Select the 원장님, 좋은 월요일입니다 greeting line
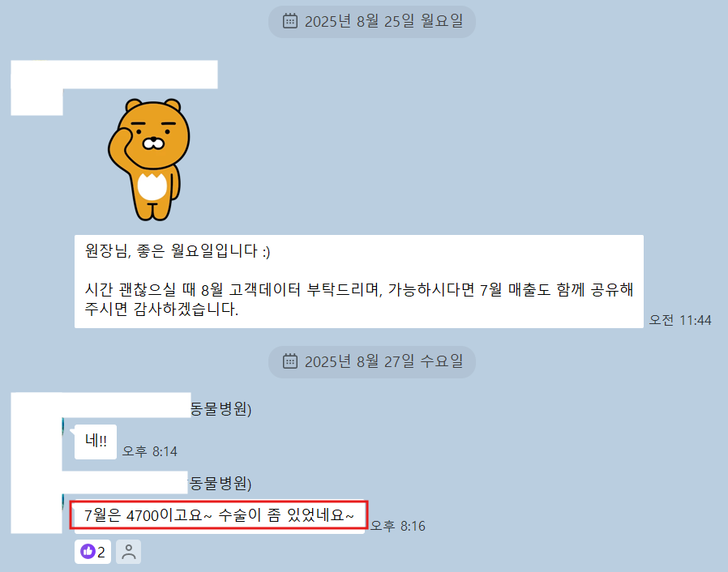The height and width of the screenshot is (572, 728). tap(178, 251)
